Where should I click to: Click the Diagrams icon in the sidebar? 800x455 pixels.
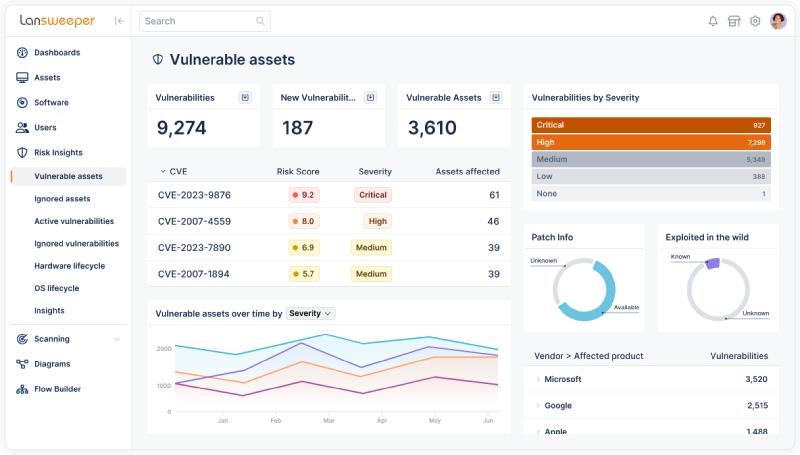22,364
